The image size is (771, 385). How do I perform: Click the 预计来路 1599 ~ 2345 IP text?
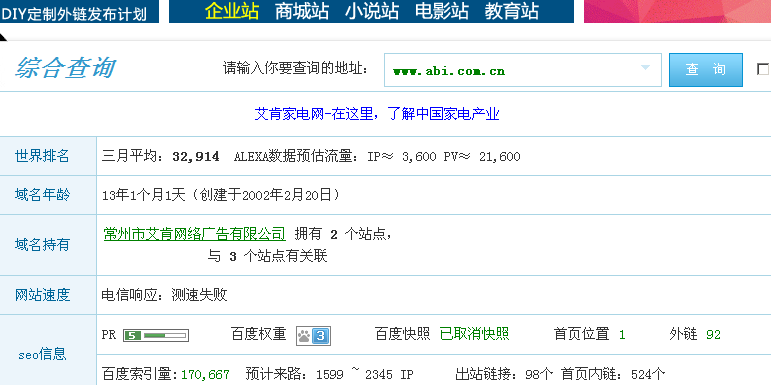[329, 375]
